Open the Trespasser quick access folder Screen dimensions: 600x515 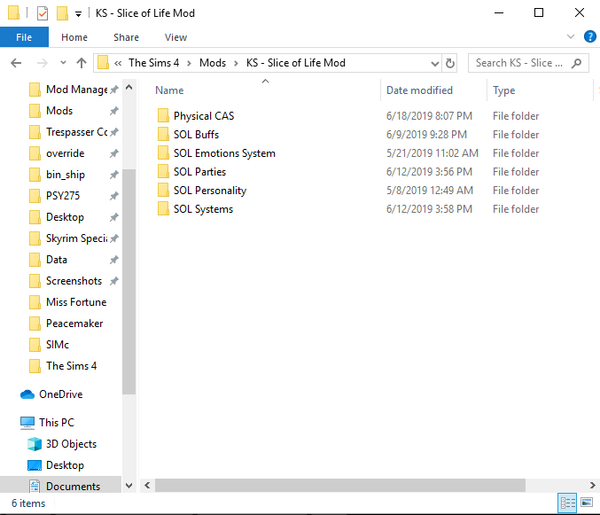pyautogui.click(x=77, y=132)
